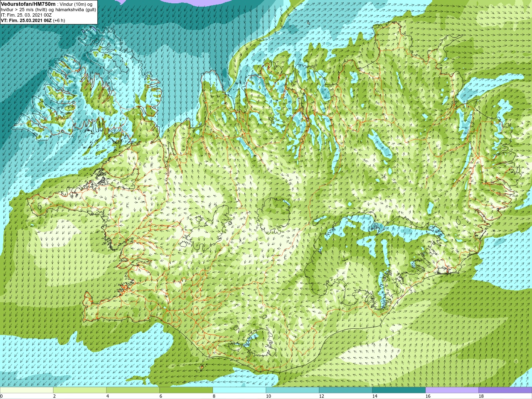Click the pale cream 0–2 m/s legend swatch
532x399 pixels.
click(27, 390)
